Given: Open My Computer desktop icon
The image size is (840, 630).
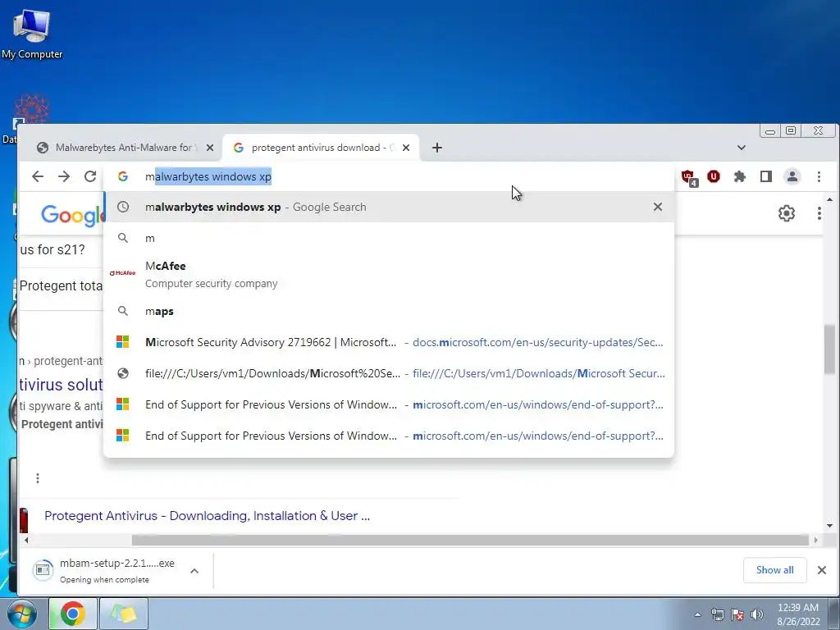Looking at the screenshot, I should tap(32, 33).
